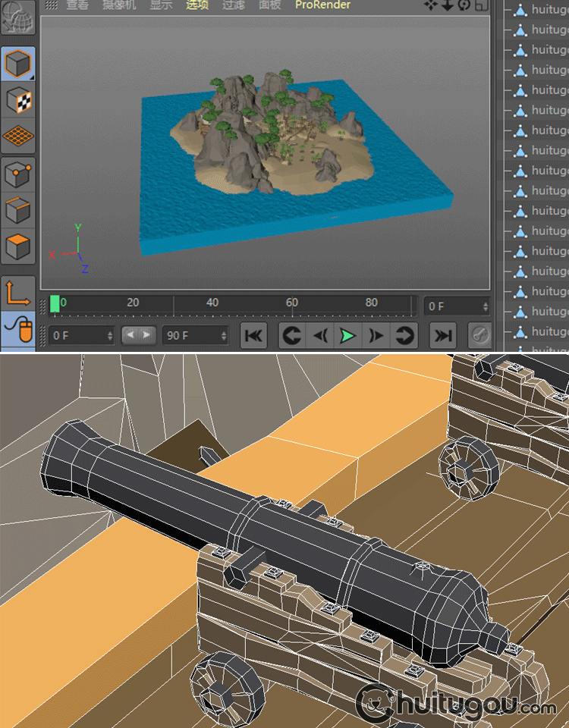Open the ProRender viewport menu
Viewport: 569px width, 728px height.
[322, 5]
